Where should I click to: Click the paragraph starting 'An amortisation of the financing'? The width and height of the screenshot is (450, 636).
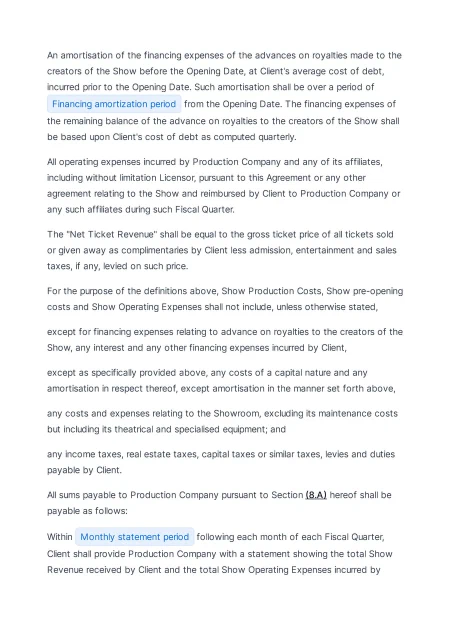coord(225,96)
